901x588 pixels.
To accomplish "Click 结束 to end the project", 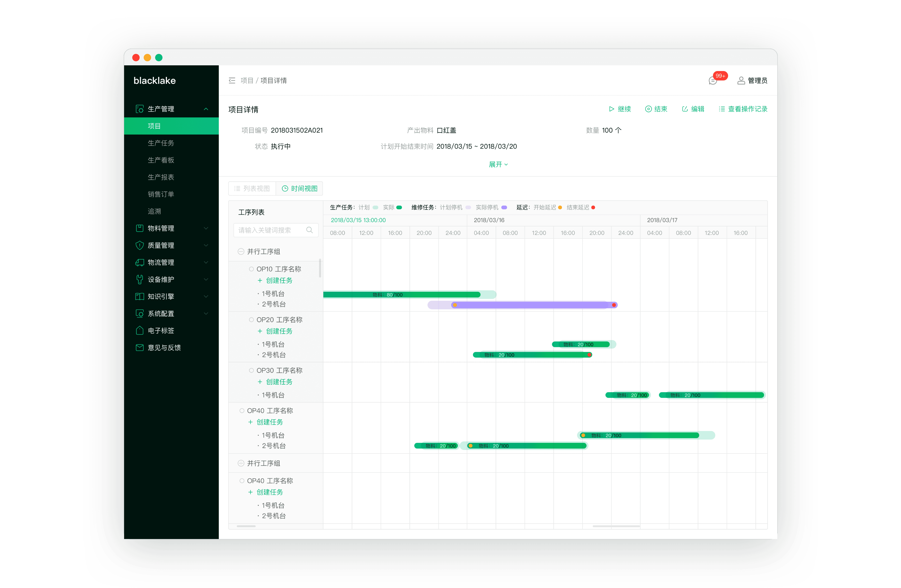I will click(x=656, y=109).
